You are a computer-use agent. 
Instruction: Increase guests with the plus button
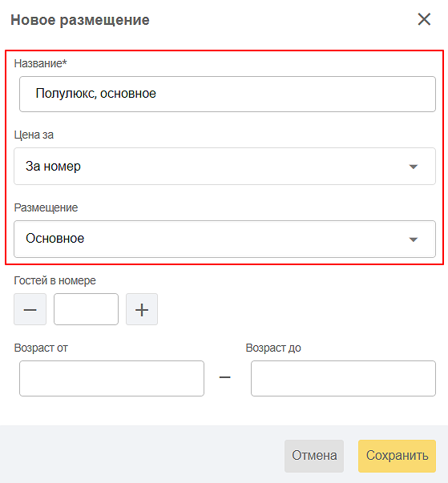[142, 309]
